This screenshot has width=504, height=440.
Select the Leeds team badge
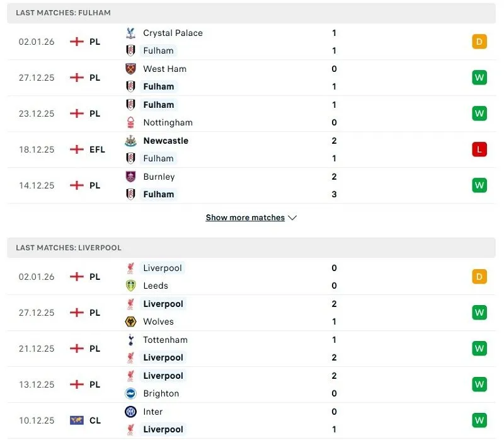click(x=130, y=286)
